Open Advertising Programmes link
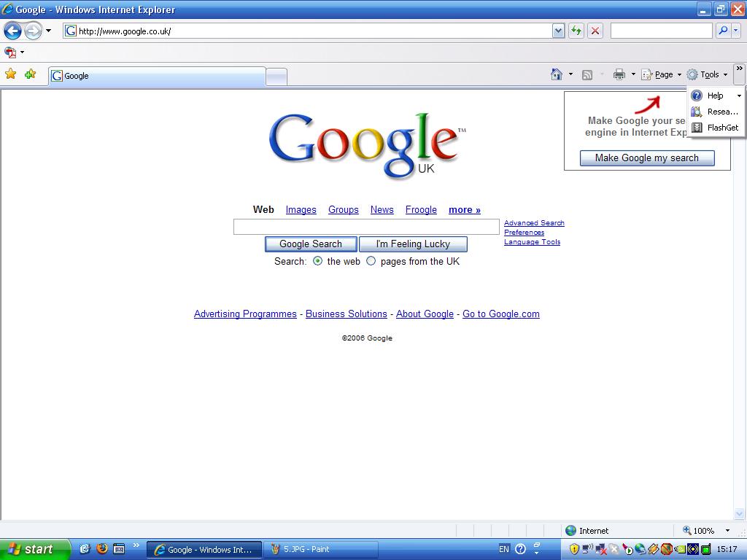This screenshot has width=747, height=560. [245, 314]
